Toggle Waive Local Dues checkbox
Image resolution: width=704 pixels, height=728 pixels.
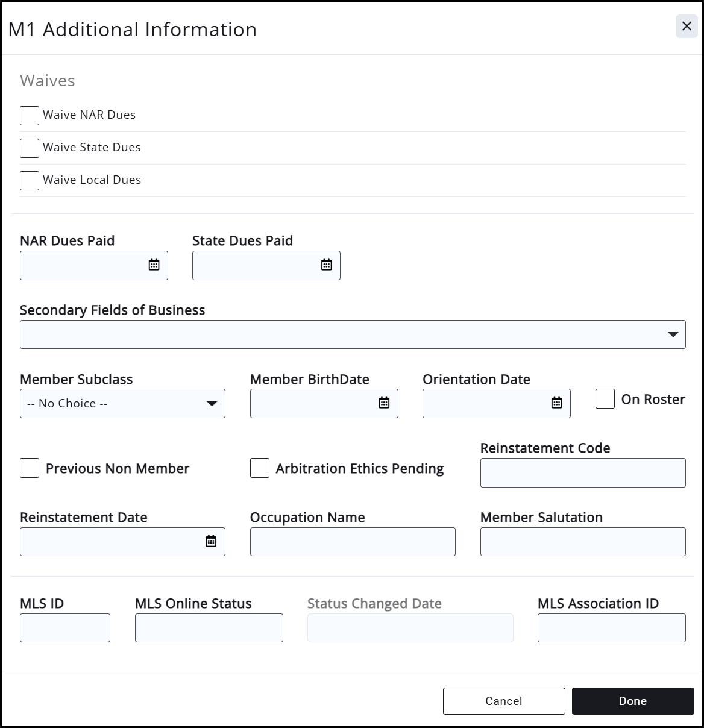(30, 180)
